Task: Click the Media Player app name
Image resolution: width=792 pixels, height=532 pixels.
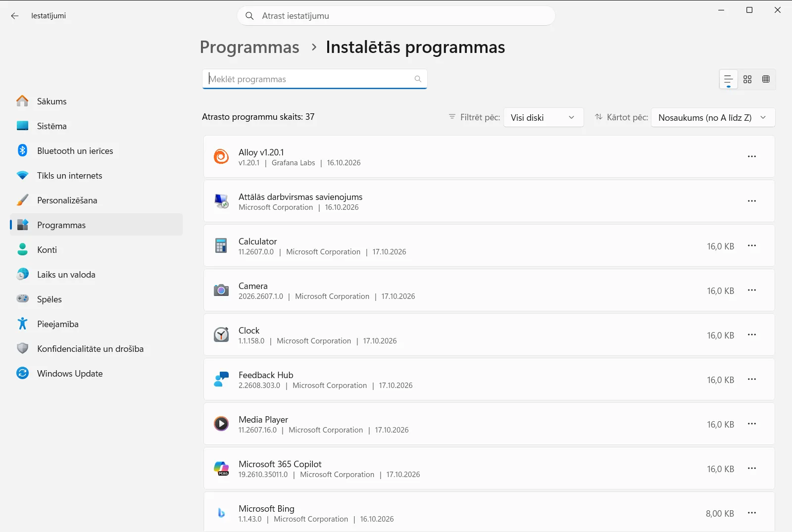Action: click(263, 420)
